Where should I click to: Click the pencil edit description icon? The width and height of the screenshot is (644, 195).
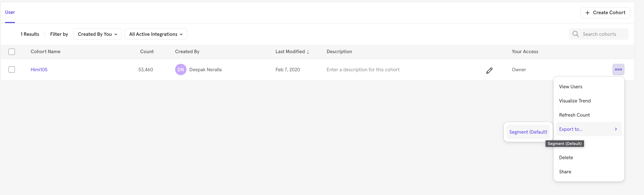click(489, 71)
